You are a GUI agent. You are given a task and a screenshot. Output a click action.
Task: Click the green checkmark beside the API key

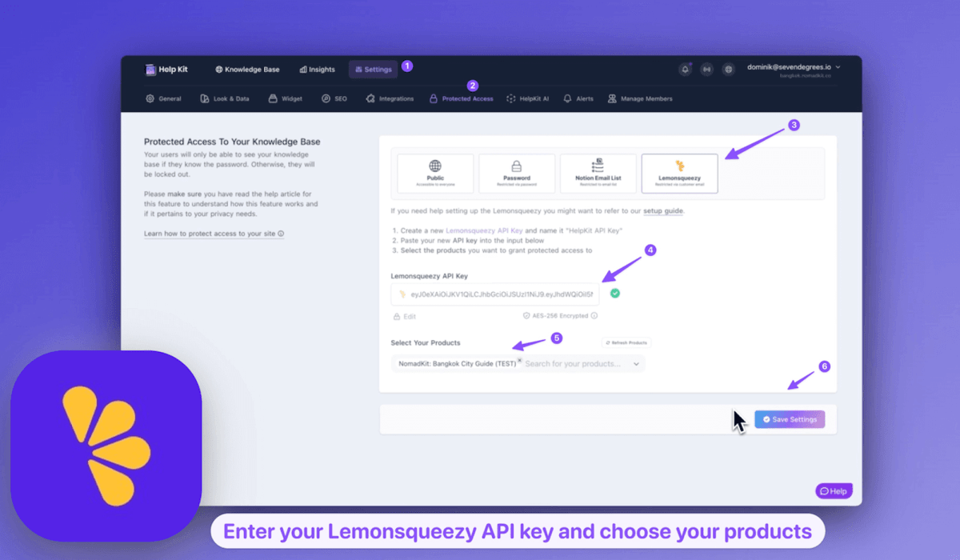614,294
